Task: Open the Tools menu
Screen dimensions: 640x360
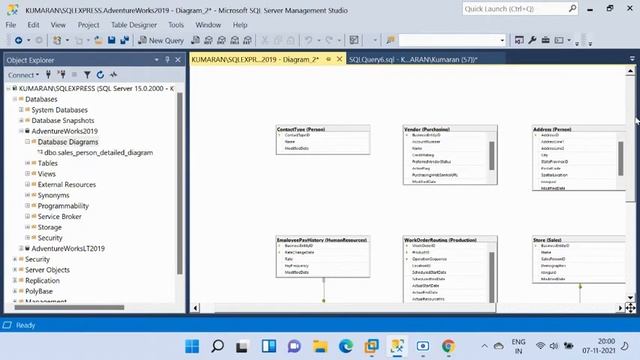Action: tap(176, 25)
